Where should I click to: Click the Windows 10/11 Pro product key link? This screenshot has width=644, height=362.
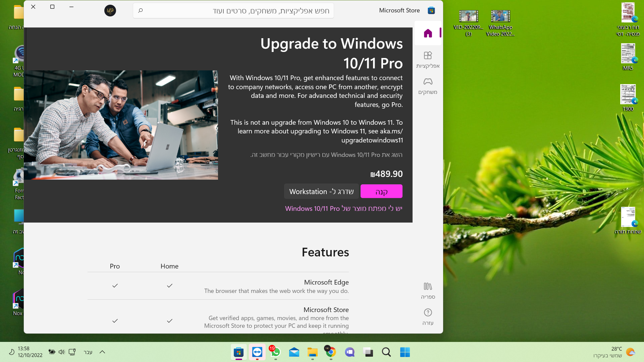click(343, 208)
